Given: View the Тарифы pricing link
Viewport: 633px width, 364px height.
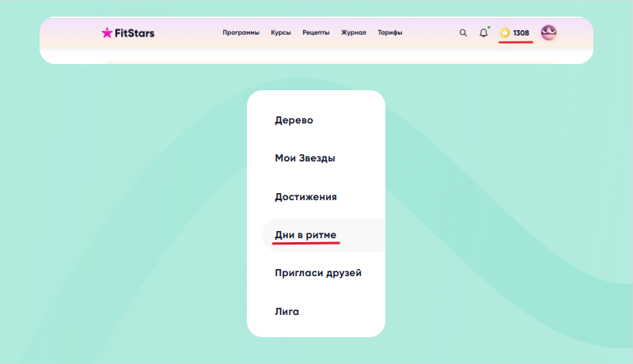Looking at the screenshot, I should pos(389,32).
